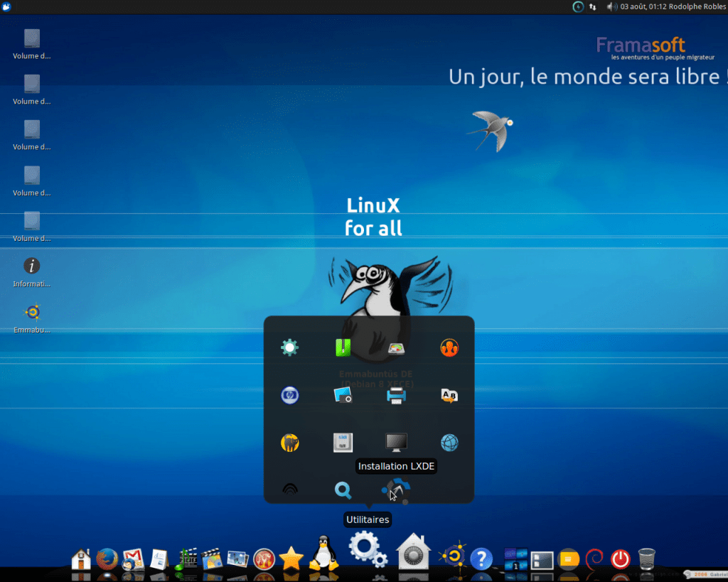Click the disk usage analyzer icon
Viewport: 728px width, 582px height.
(396, 347)
